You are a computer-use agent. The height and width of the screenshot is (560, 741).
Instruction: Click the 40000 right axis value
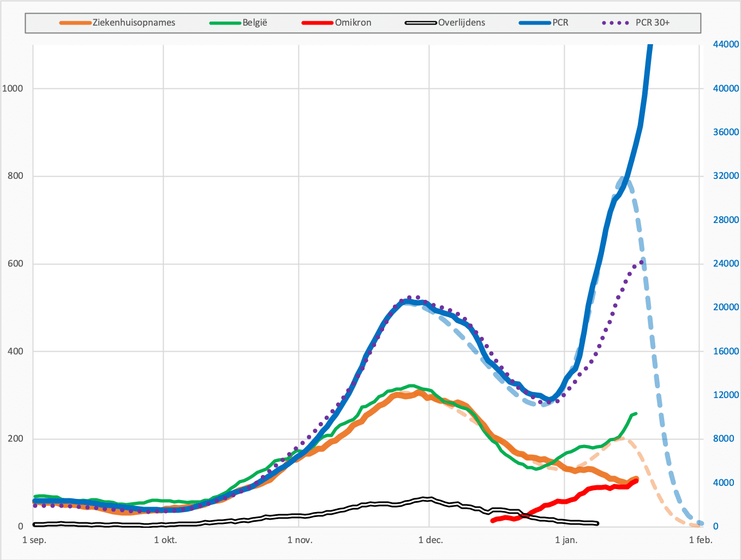pyautogui.click(x=726, y=88)
